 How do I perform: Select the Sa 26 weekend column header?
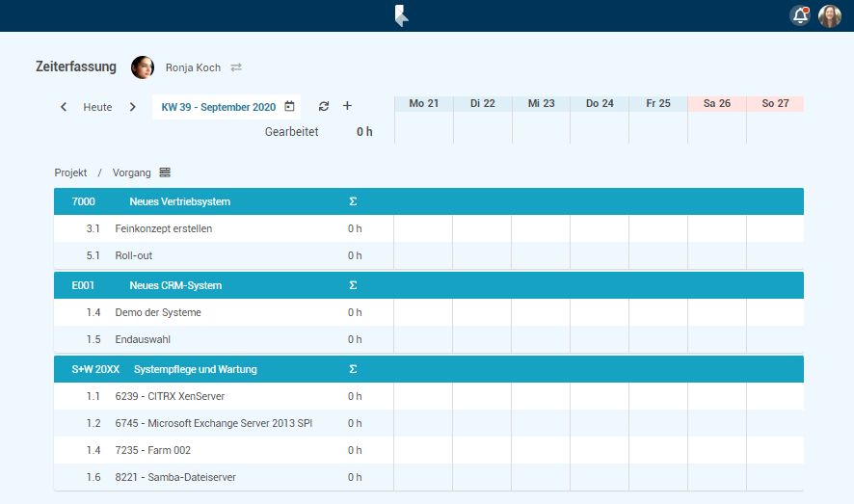coord(716,103)
